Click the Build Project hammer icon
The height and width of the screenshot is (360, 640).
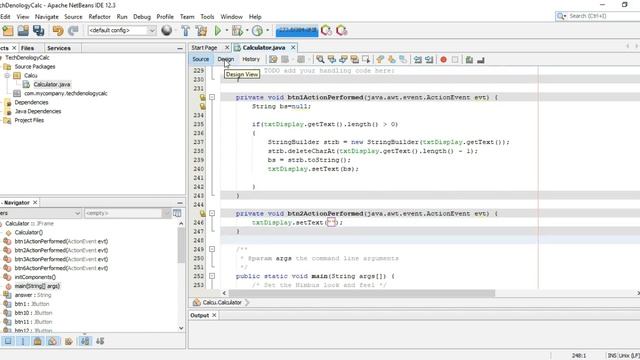(x=186, y=31)
